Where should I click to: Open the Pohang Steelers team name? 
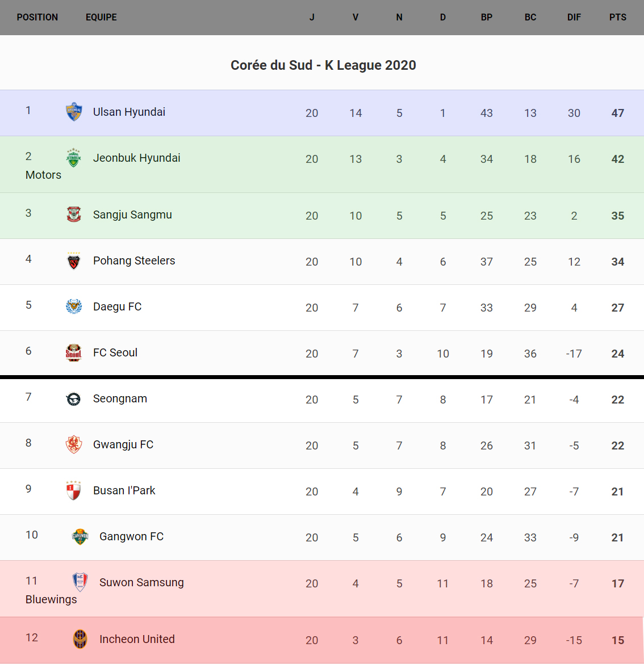[134, 260]
